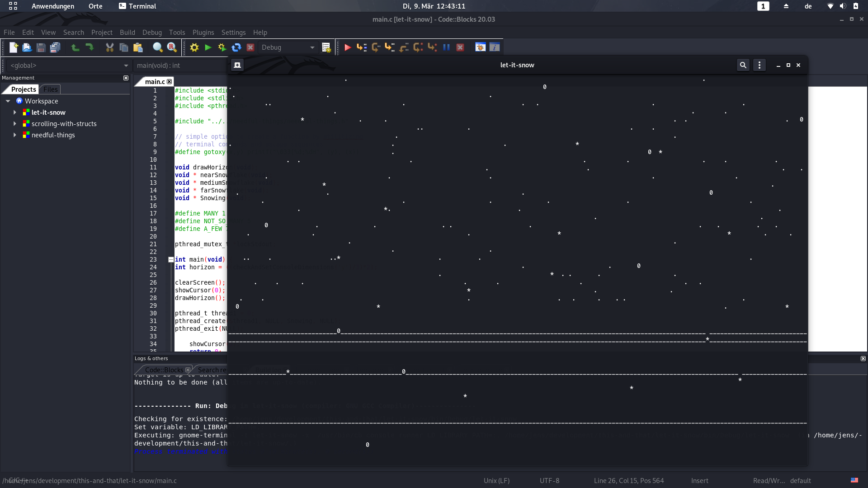This screenshot has width=868, height=488.
Task: Open Replace toolbar icon
Action: coord(172,47)
